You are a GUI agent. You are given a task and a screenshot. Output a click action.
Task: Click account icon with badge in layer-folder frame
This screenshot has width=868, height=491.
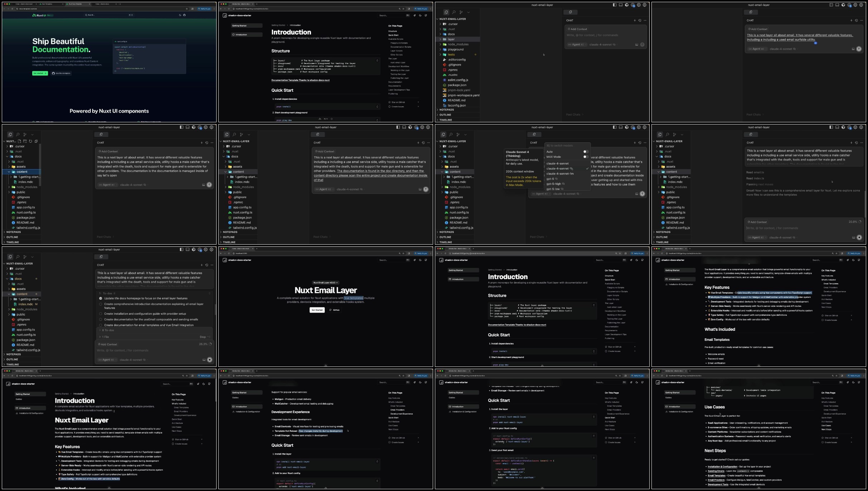(x=633, y=5)
